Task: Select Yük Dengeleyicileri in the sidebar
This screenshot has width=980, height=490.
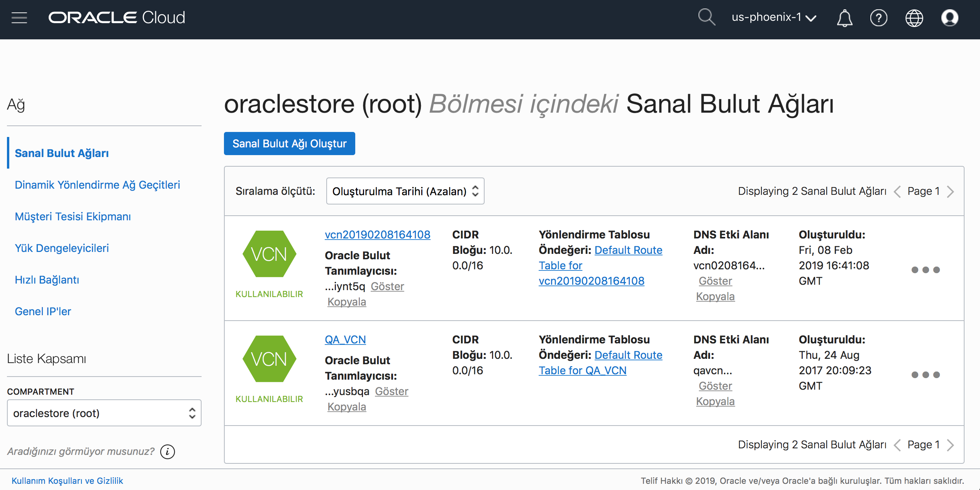Action: click(x=62, y=248)
